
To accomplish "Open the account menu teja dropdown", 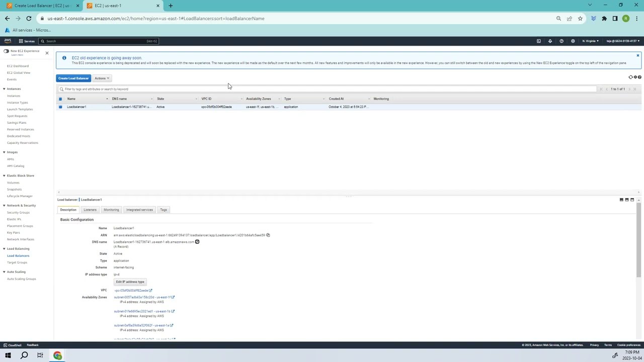I will click(623, 41).
